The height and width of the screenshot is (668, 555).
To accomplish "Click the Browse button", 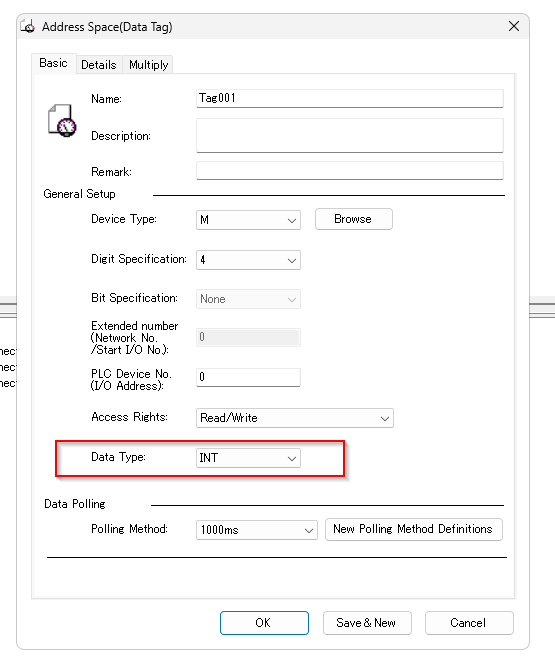I will (354, 219).
